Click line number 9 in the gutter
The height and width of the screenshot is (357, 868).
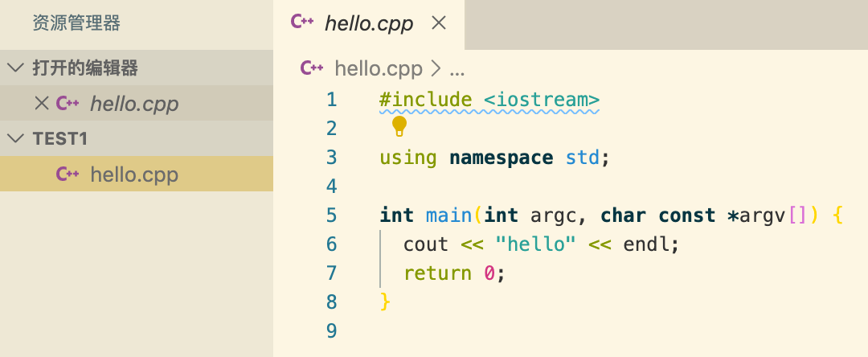pos(332,330)
